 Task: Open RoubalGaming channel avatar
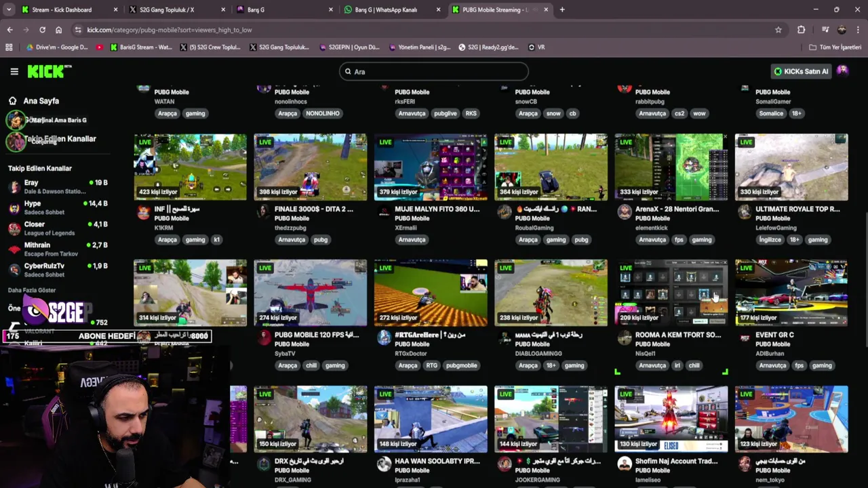(x=504, y=213)
